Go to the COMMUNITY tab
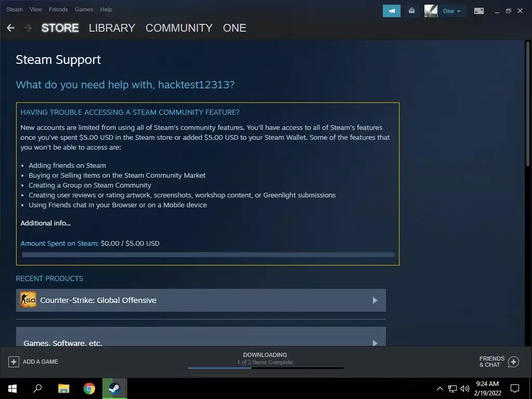 pos(179,28)
